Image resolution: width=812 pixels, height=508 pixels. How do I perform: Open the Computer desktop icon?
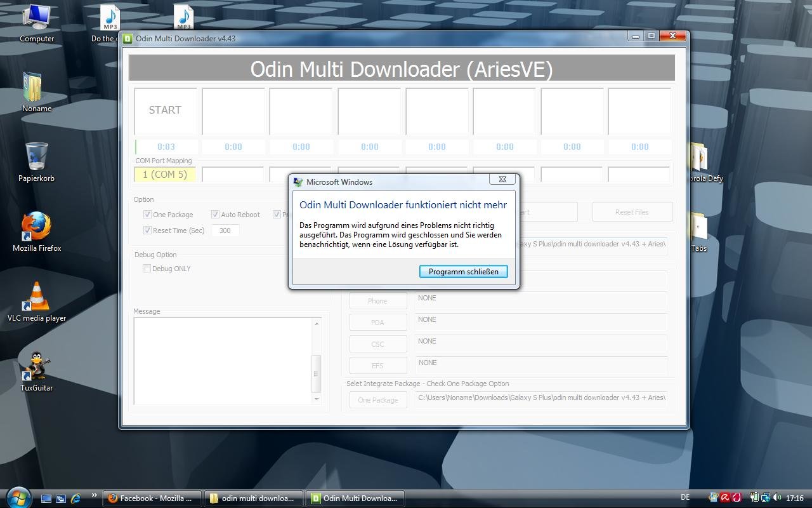click(37, 23)
